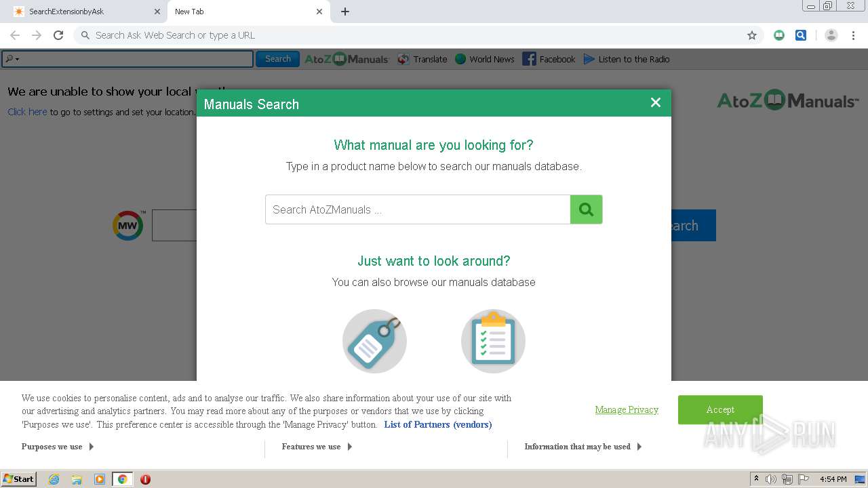
Task: Click the 'Click here' settings link
Action: pos(27,112)
